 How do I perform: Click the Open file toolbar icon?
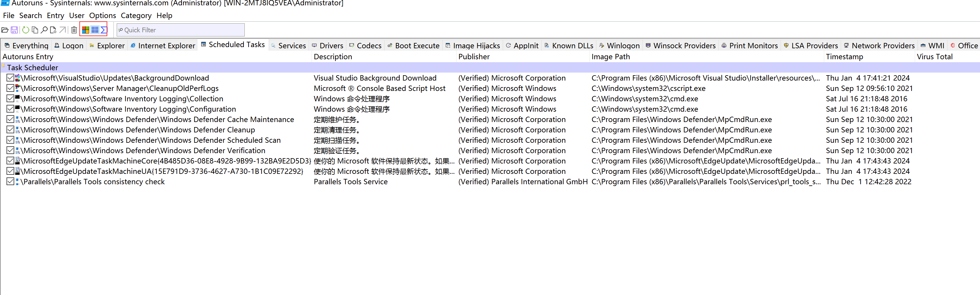pyautogui.click(x=5, y=30)
